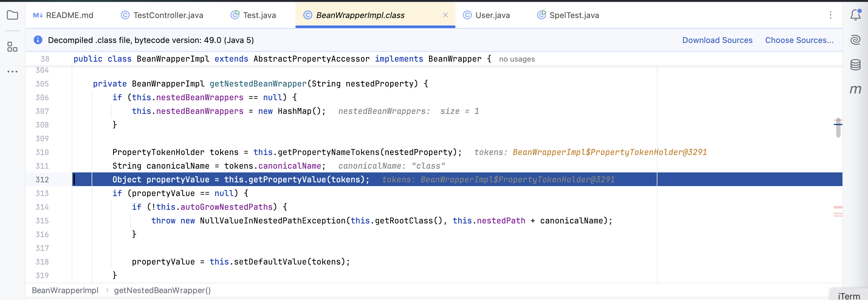Switch to the TestController.java tab
This screenshot has height=300, width=868.
162,15
